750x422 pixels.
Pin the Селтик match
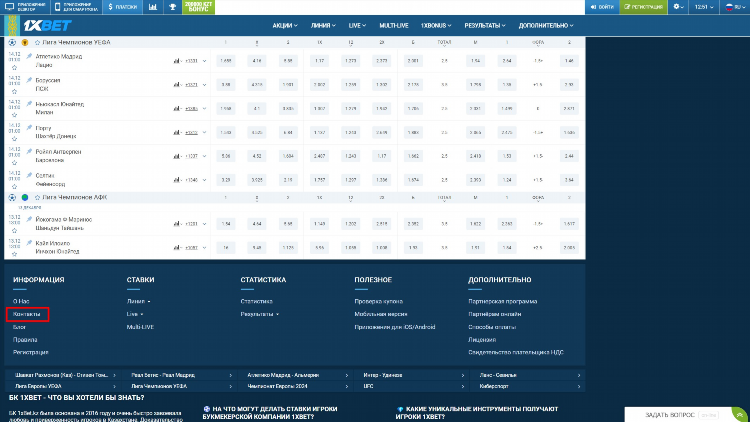(x=29, y=176)
